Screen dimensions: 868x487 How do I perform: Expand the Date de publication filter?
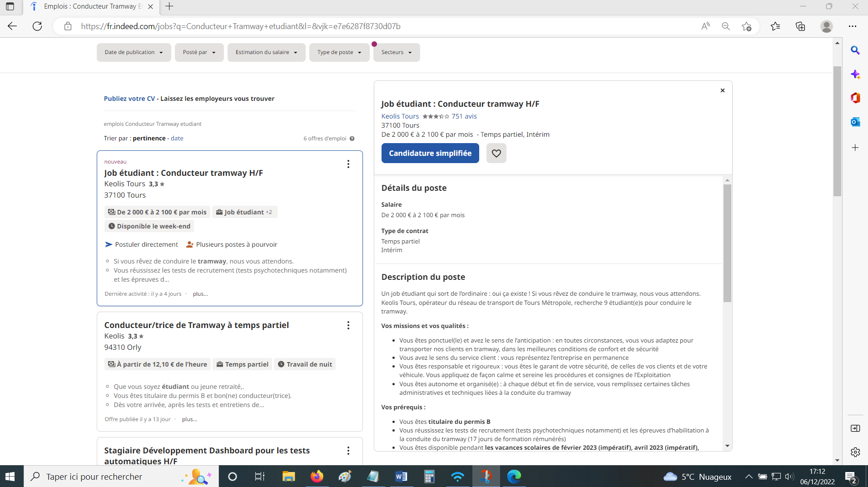click(134, 52)
